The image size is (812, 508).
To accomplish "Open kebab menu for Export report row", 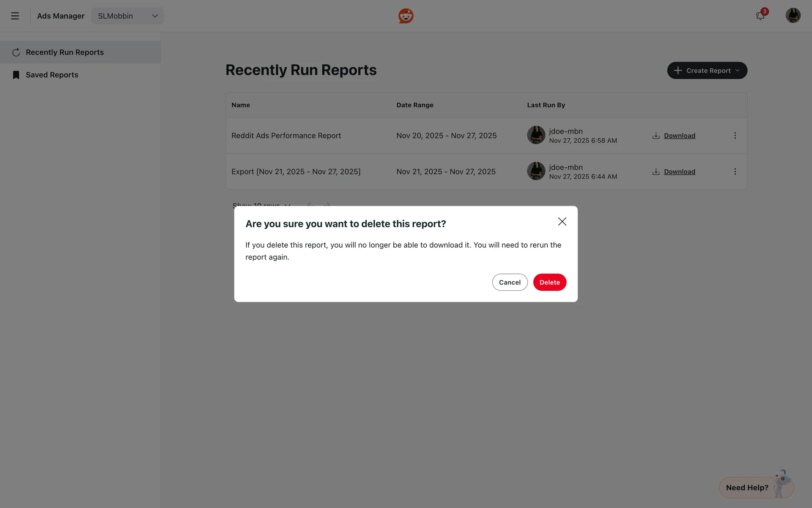I will click(735, 171).
